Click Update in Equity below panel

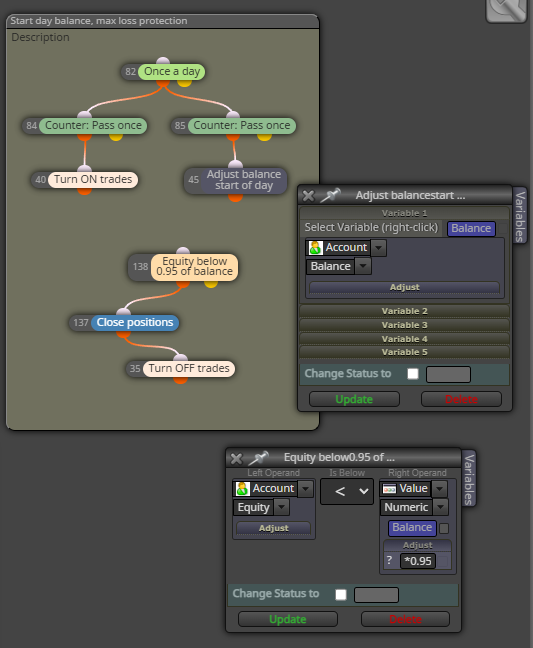[288, 619]
